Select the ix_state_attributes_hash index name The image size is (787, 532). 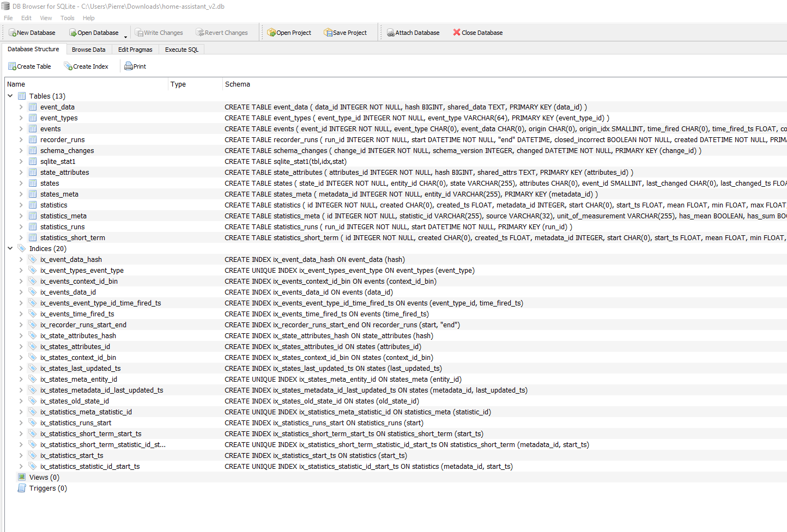tap(78, 335)
